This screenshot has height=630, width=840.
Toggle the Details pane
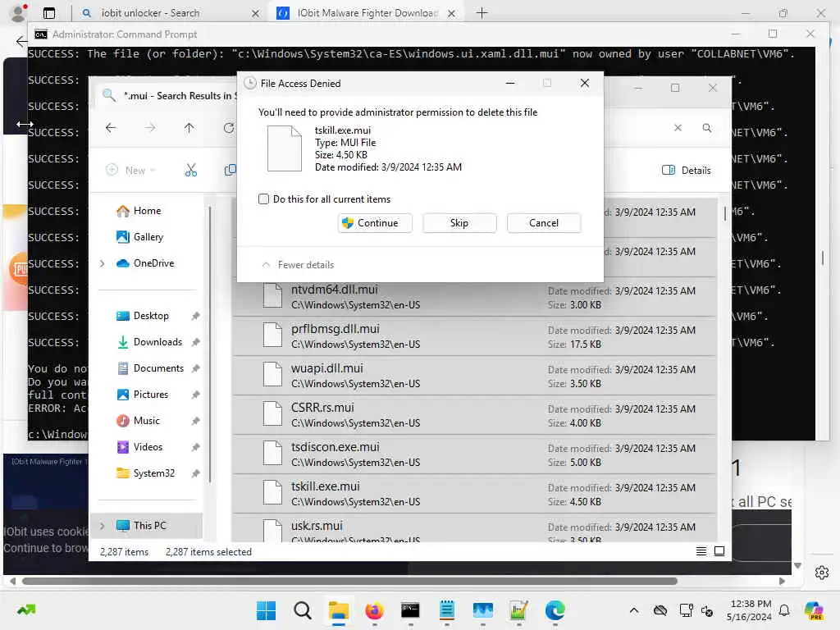[x=687, y=171]
